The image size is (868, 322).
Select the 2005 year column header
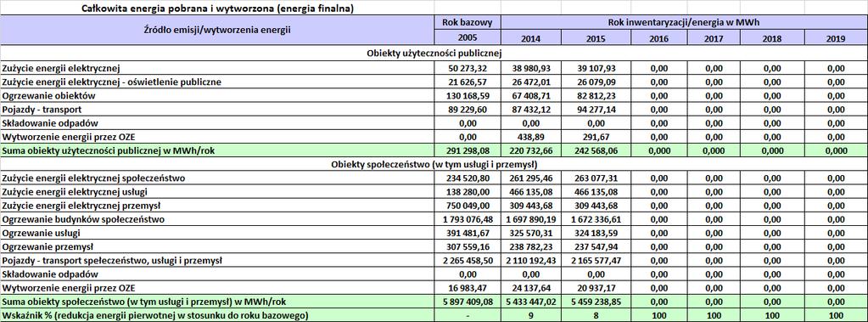tap(468, 38)
